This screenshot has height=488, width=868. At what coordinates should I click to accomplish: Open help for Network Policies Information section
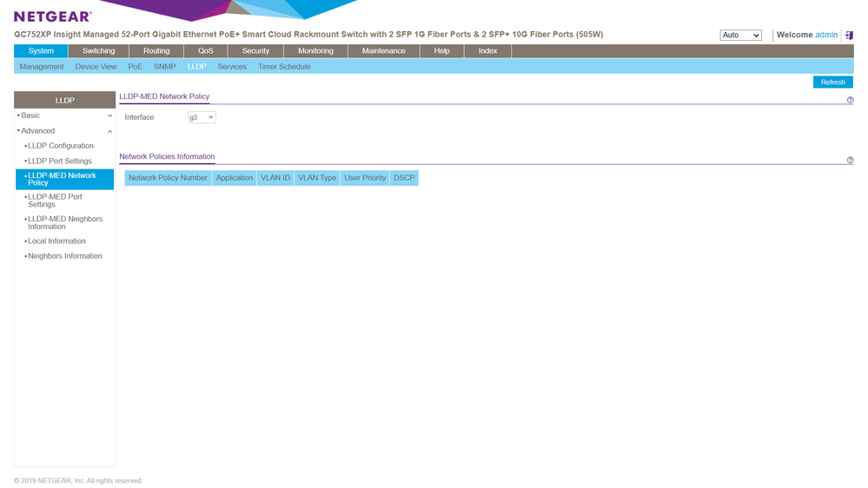point(850,160)
